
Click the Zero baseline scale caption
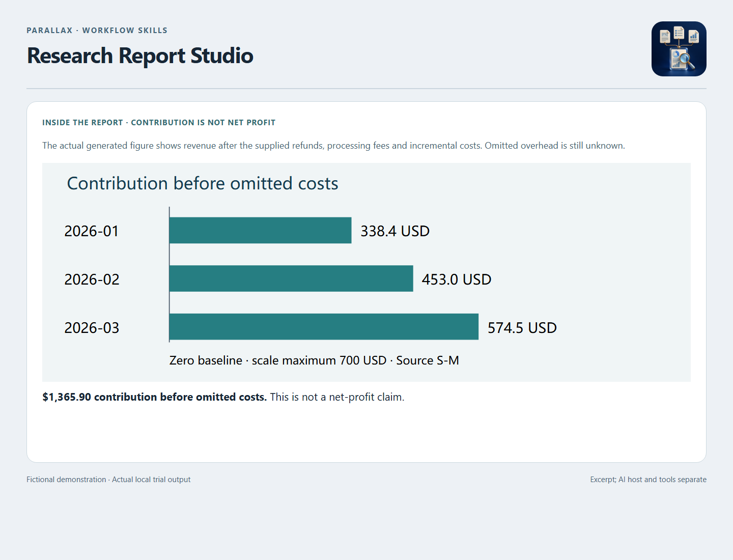tap(314, 360)
